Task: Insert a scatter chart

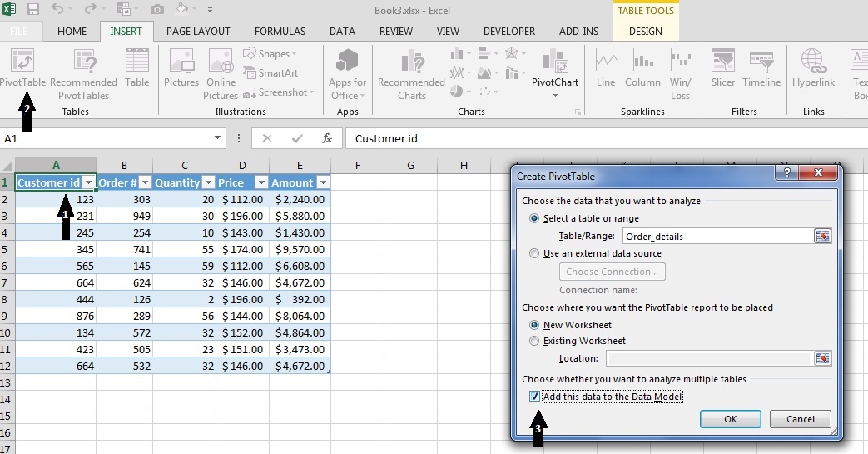Action: point(487,92)
